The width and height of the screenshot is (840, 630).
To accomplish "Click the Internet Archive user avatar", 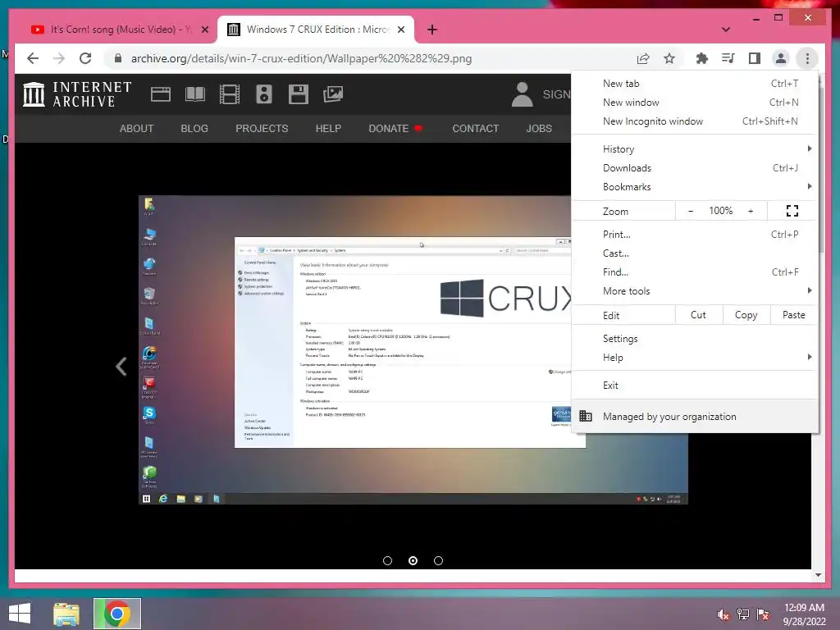I will tap(522, 94).
